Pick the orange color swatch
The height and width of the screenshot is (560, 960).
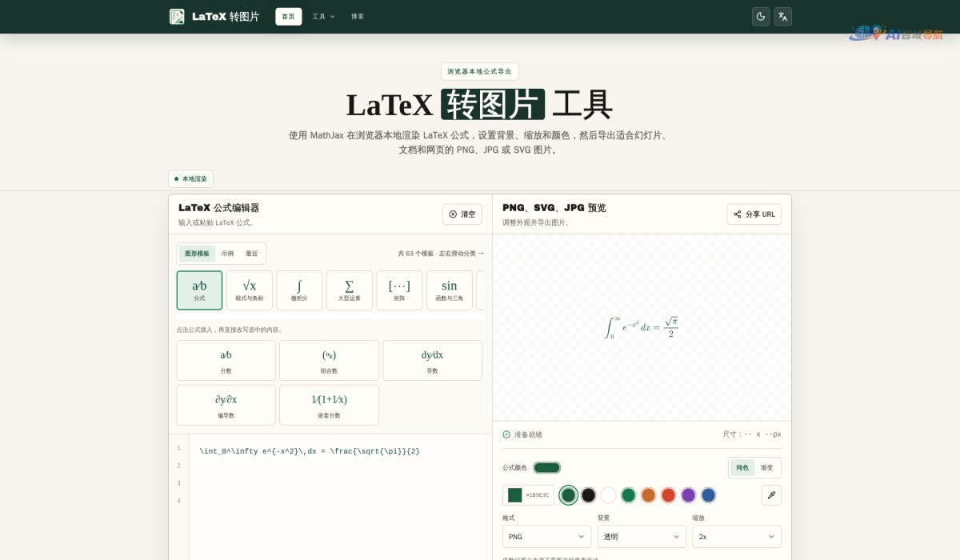pos(648,495)
